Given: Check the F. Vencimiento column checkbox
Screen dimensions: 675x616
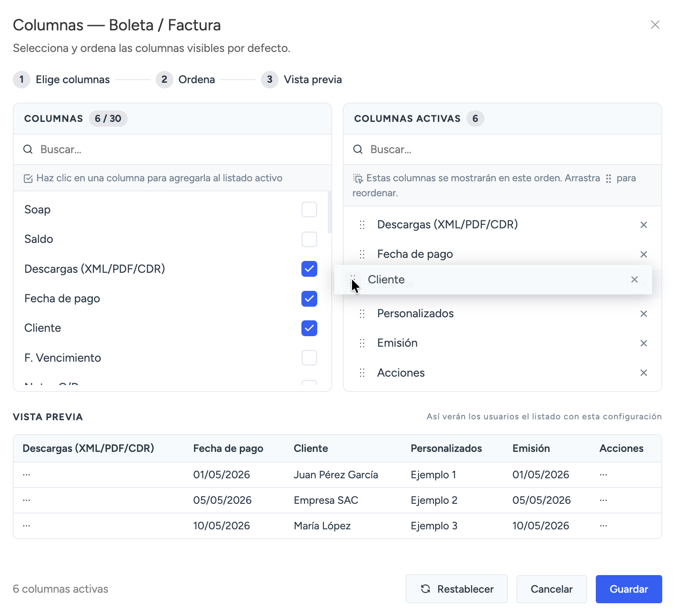Looking at the screenshot, I should point(309,358).
